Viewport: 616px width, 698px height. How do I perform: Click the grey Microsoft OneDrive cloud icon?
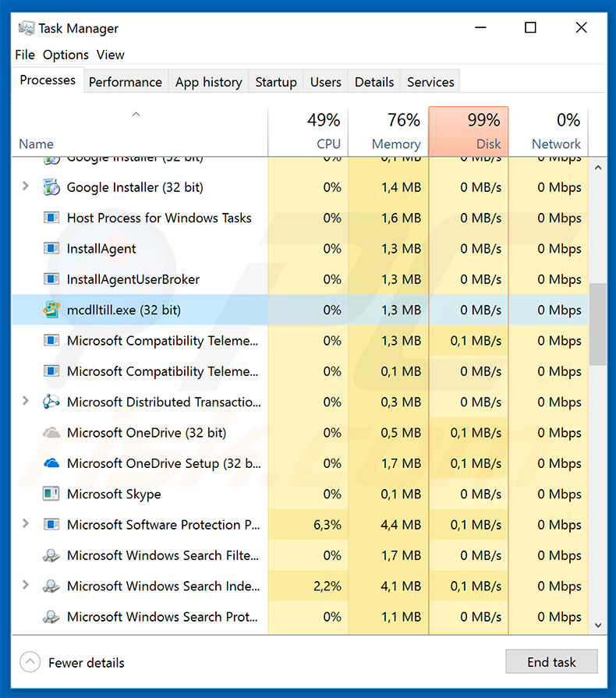[x=51, y=433]
